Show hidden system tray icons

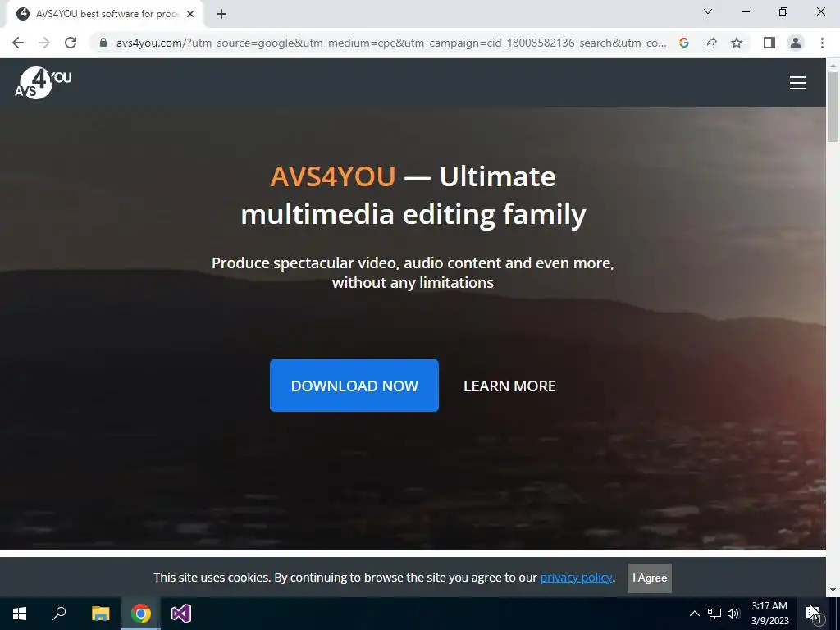(694, 614)
